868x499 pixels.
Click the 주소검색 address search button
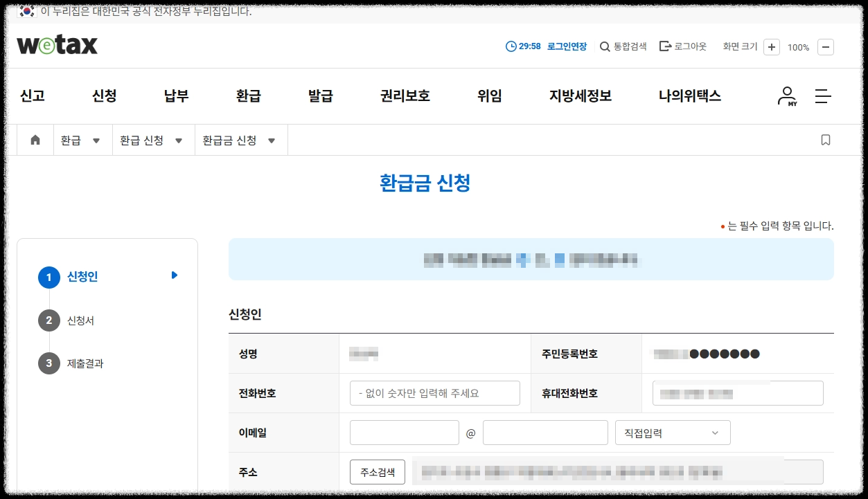coord(377,471)
